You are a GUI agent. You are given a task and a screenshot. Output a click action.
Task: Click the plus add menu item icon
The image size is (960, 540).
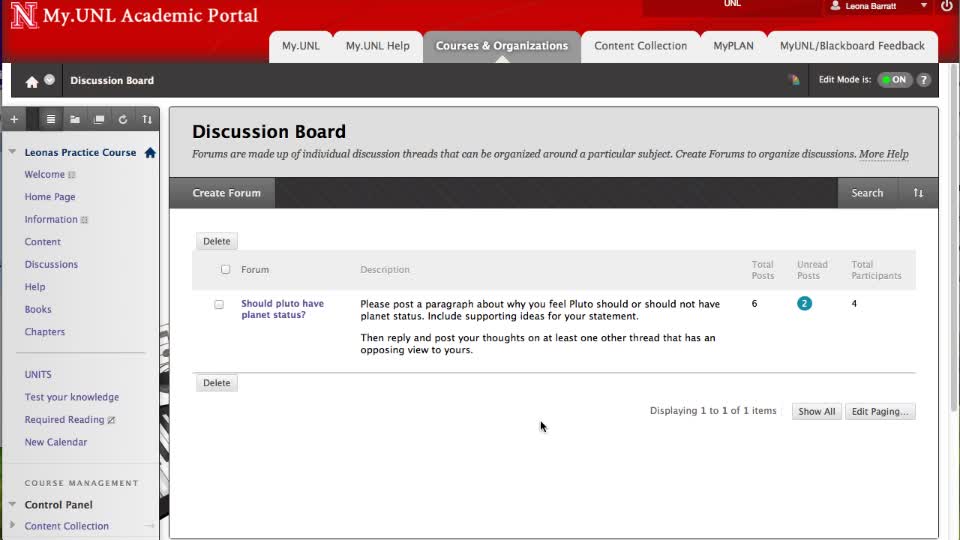(14, 119)
